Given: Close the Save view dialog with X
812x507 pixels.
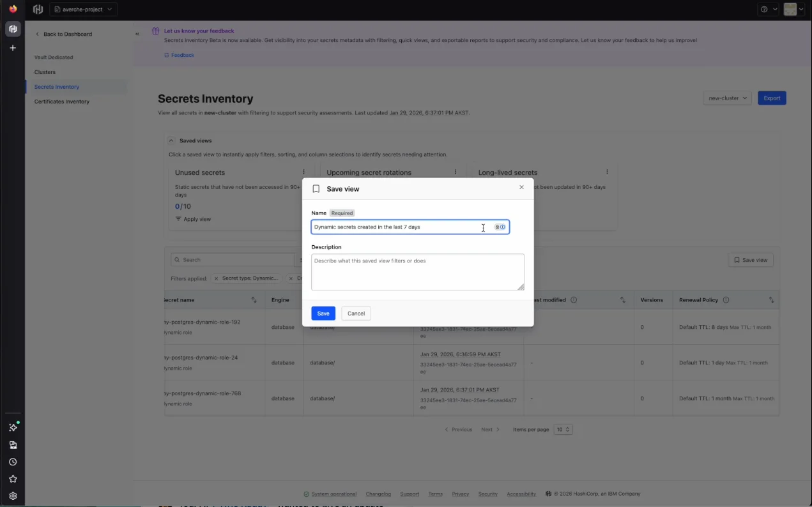Looking at the screenshot, I should tap(521, 187).
